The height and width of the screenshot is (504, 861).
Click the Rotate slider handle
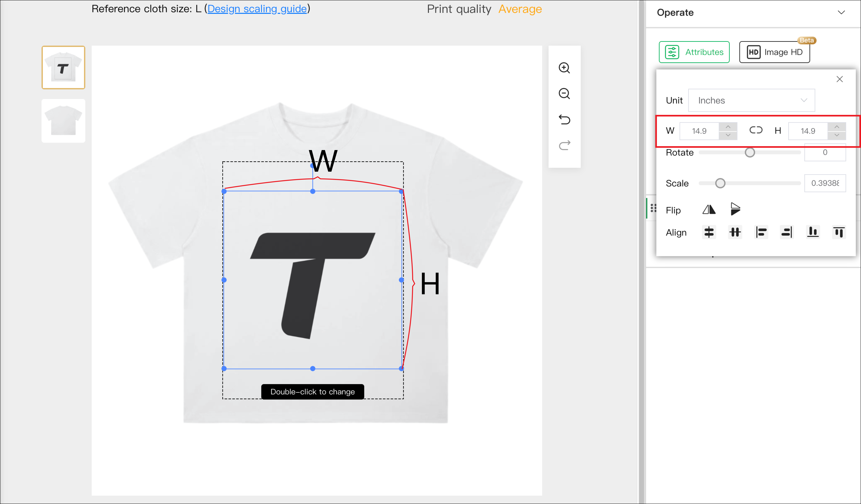[x=750, y=152]
